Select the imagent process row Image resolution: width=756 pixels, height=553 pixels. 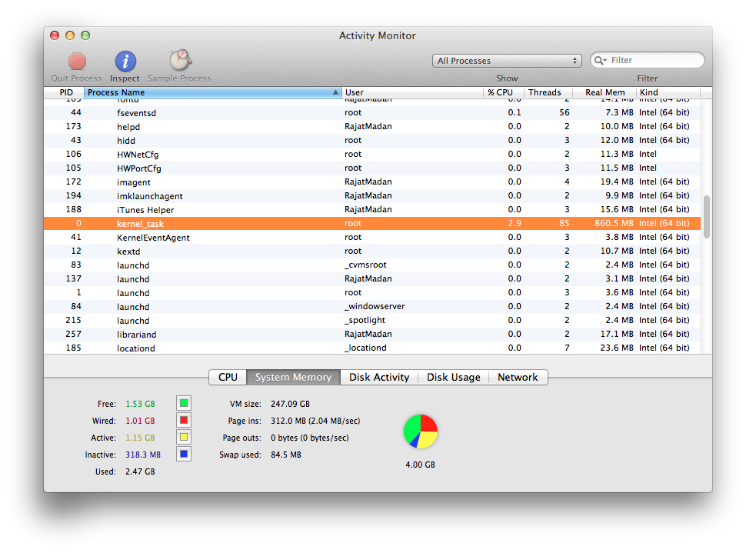pos(372,182)
